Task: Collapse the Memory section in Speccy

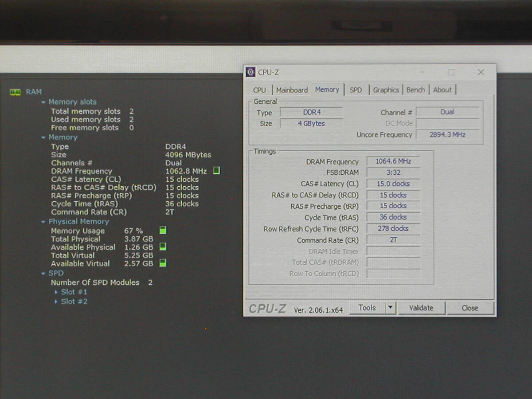Action: tap(43, 138)
